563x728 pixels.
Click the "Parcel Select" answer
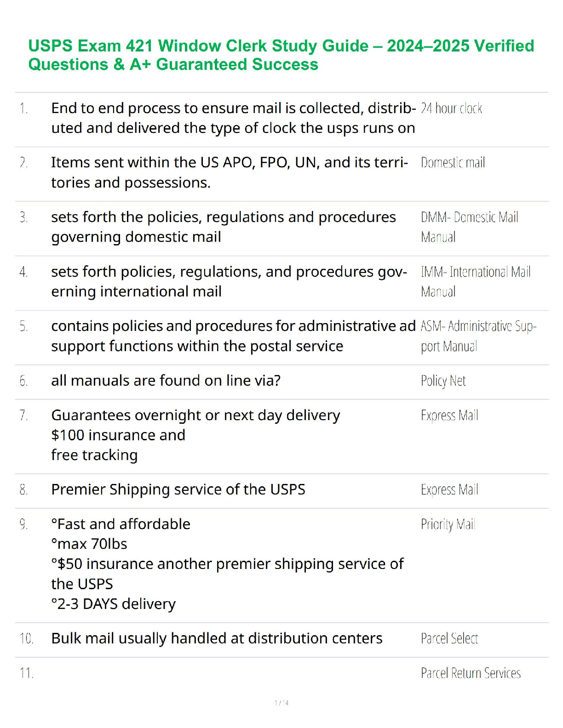point(449,638)
